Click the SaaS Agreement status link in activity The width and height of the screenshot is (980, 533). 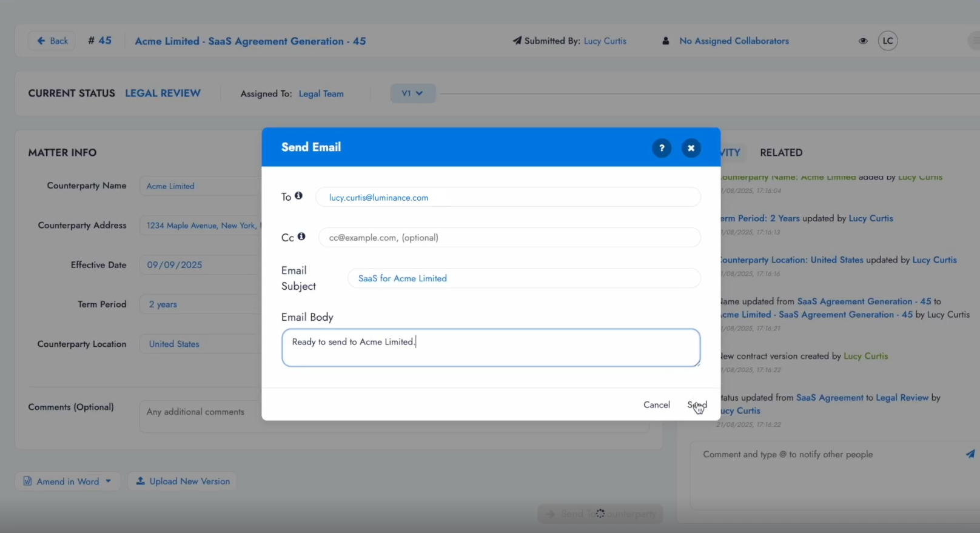(830, 397)
